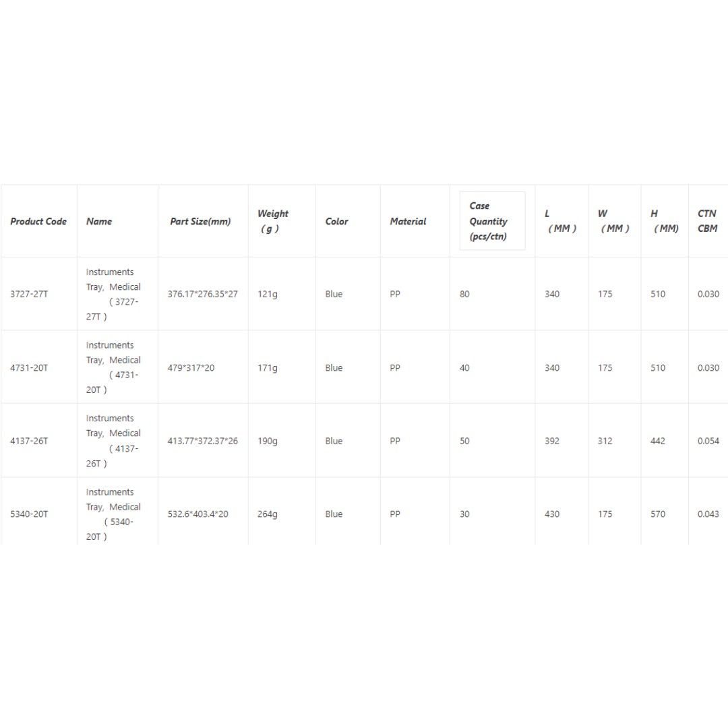728x728 pixels.
Task: Select part size 413.77*372.37*26 cell
Action: click(202, 441)
